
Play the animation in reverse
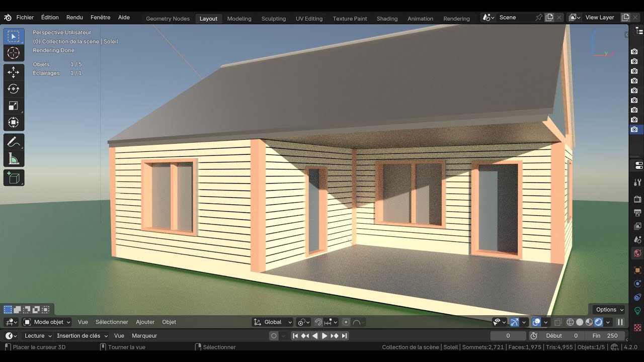pyautogui.click(x=315, y=336)
